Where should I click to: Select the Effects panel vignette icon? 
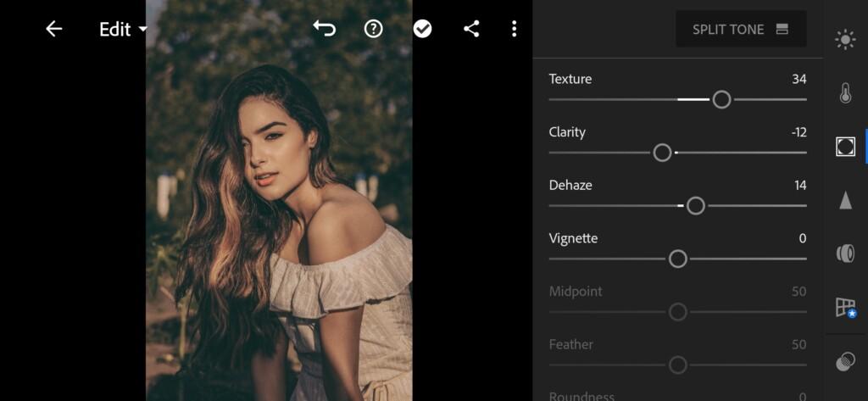pyautogui.click(x=845, y=146)
